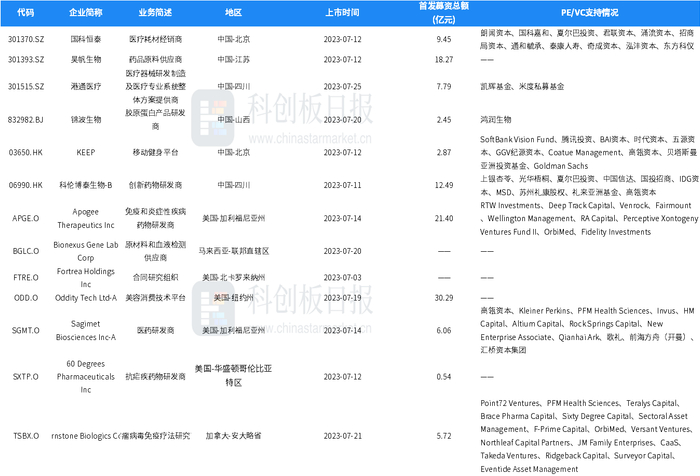Select stock code BGLC.O
The width and height of the screenshot is (700, 476).
[x=26, y=251]
